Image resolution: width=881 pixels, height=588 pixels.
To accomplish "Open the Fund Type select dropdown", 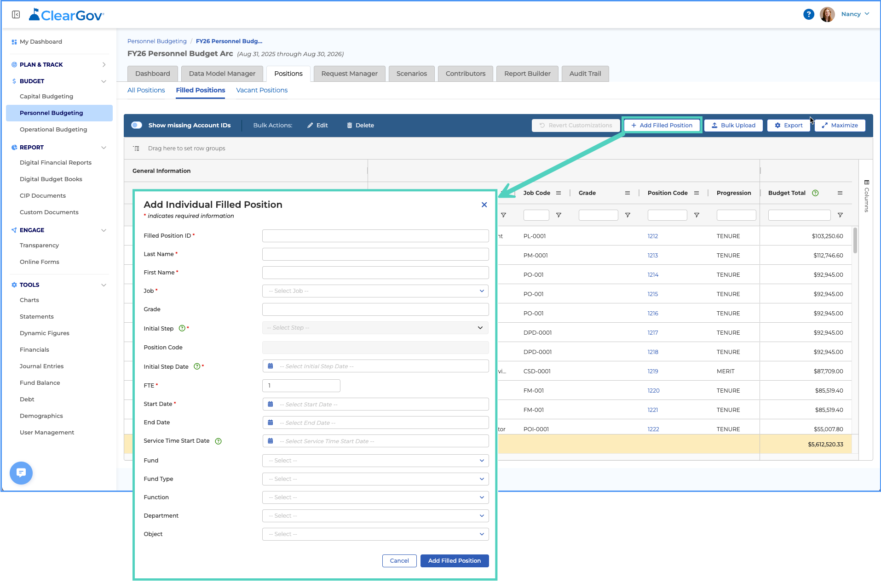I will pyautogui.click(x=375, y=479).
